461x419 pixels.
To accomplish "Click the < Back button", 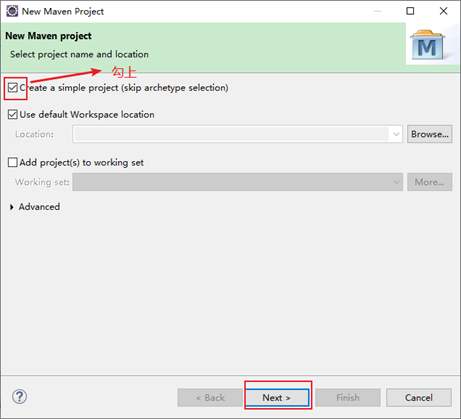I will tap(210, 397).
